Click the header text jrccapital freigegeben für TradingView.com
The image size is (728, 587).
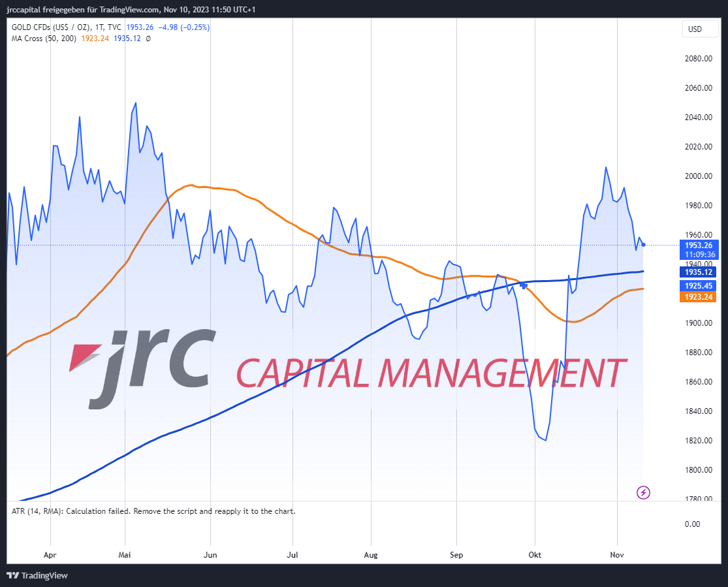click(83, 9)
